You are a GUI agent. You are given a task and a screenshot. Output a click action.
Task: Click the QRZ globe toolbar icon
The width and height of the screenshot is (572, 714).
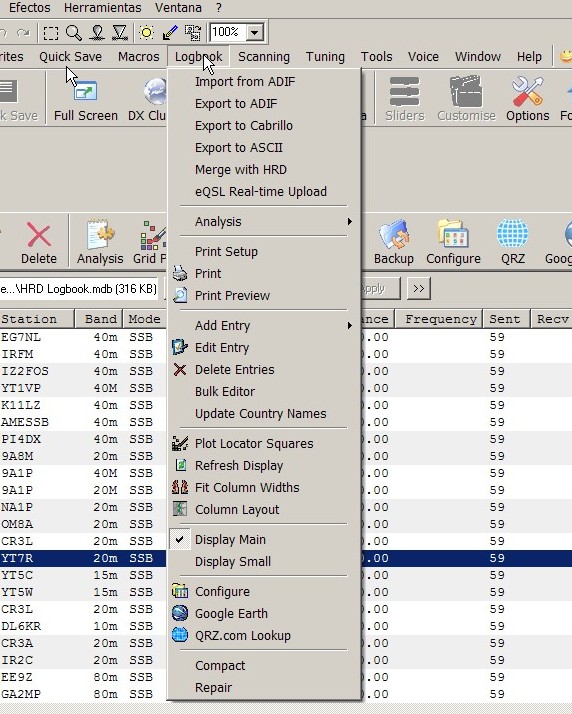click(513, 235)
